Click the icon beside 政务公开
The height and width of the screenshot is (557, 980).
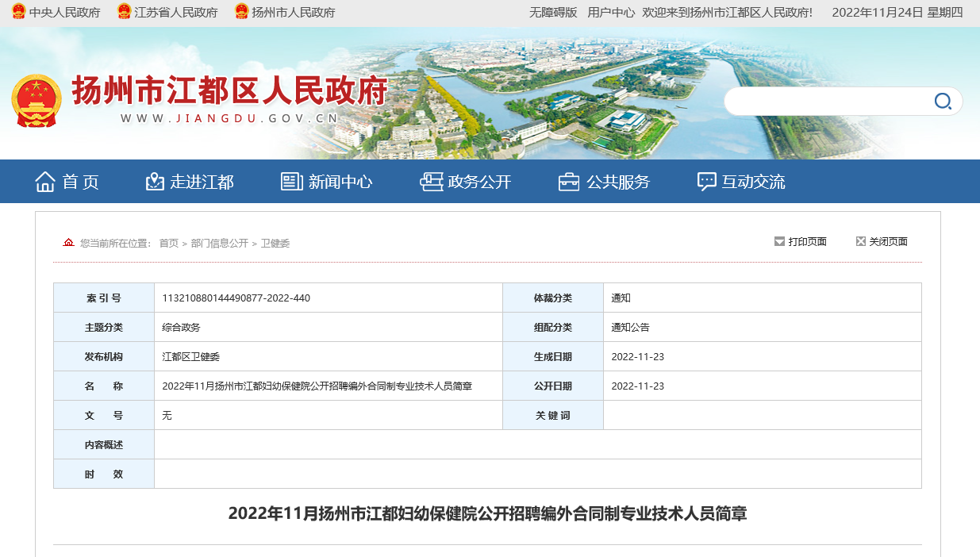click(x=431, y=182)
